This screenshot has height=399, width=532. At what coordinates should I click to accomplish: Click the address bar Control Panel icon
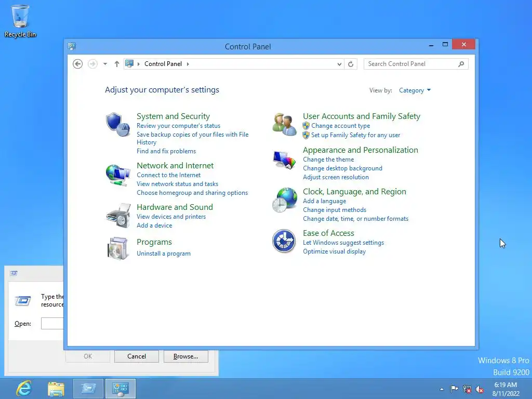pos(129,63)
